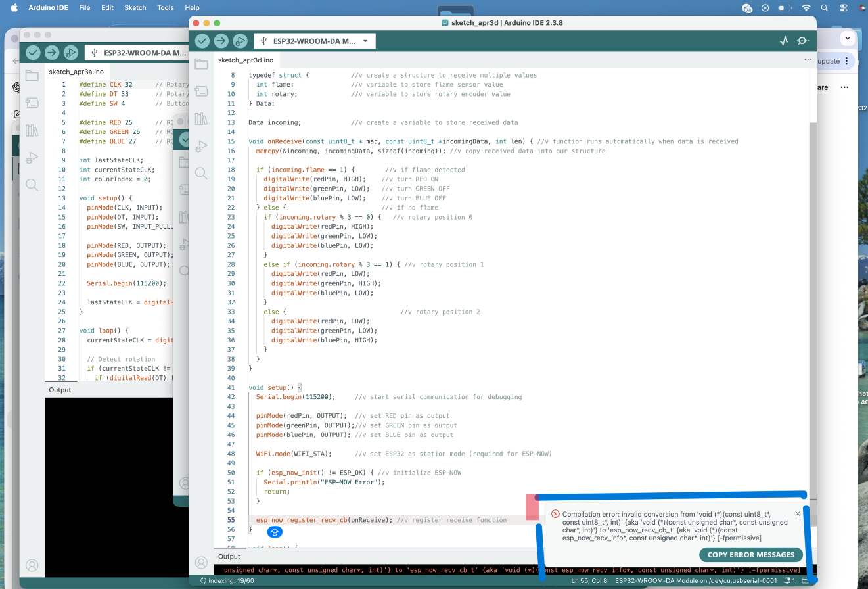Screen dimensions: 868x589
Task: Click the update button in the browser
Action: (x=828, y=61)
